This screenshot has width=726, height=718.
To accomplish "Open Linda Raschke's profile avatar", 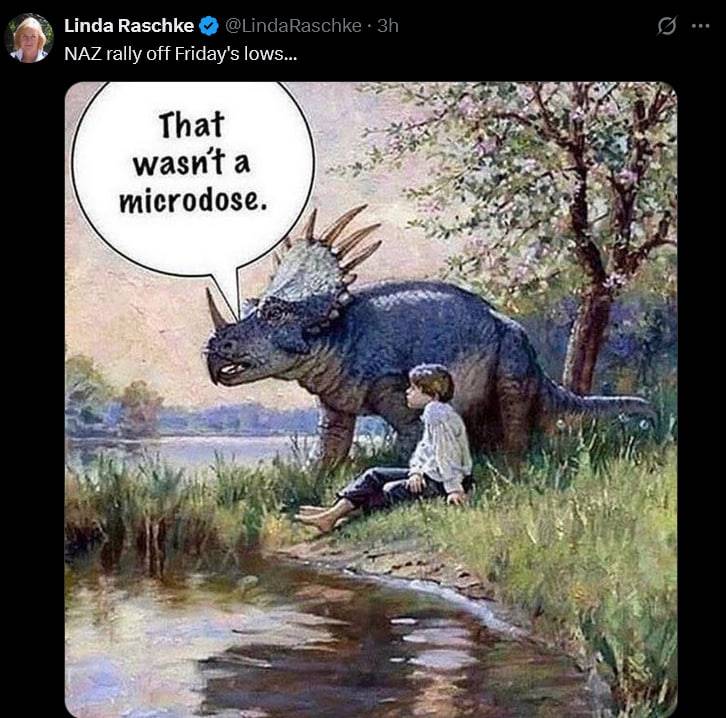I will [29, 38].
